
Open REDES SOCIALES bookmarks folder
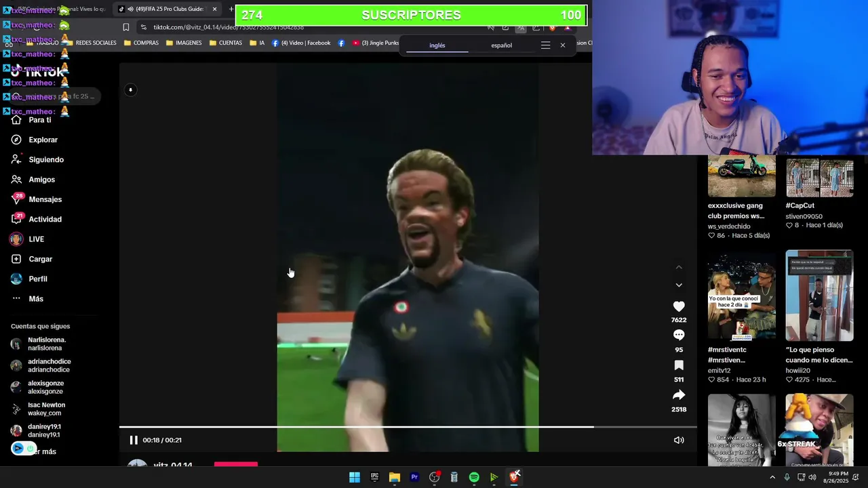coord(92,43)
